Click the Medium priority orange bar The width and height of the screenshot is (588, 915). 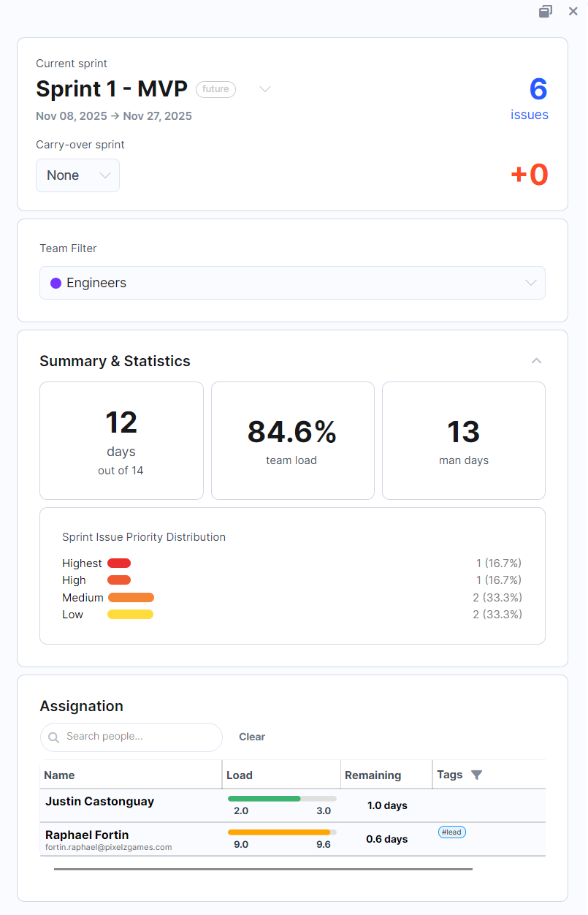click(131, 597)
